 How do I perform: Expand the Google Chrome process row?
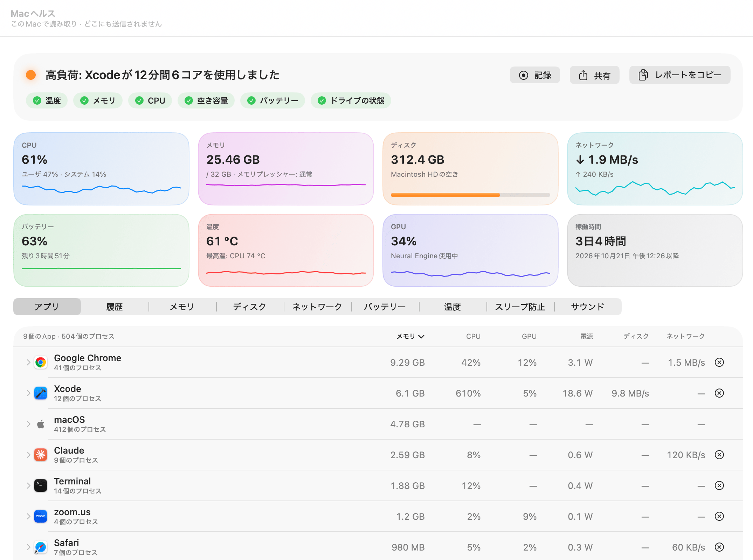(28, 363)
